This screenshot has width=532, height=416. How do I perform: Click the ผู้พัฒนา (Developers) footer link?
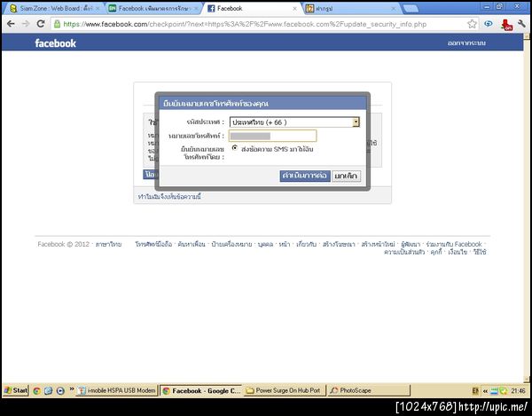tap(411, 244)
